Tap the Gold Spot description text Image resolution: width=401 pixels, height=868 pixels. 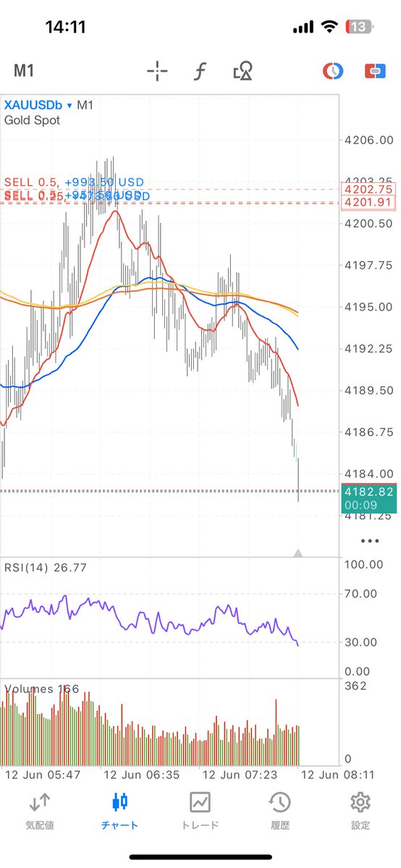(33, 120)
